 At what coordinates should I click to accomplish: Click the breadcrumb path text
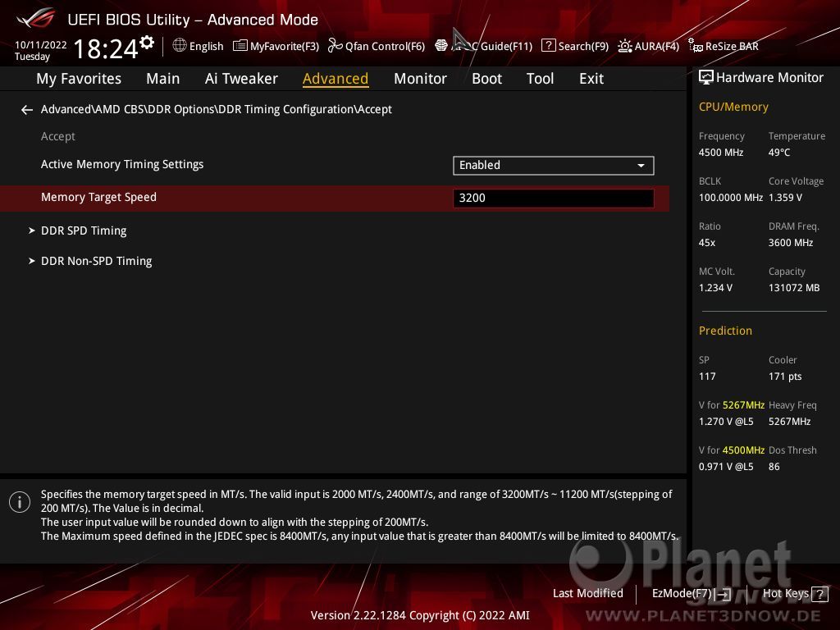217,109
